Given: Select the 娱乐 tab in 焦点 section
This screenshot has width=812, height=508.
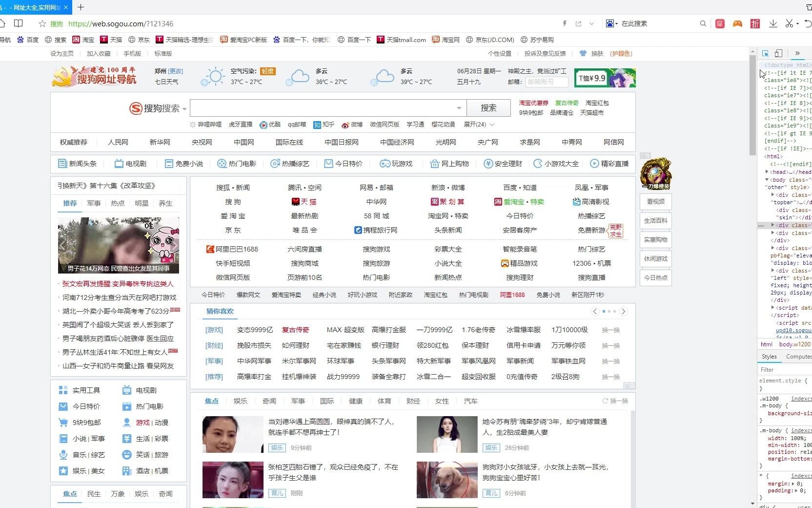Looking at the screenshot, I should [x=241, y=401].
